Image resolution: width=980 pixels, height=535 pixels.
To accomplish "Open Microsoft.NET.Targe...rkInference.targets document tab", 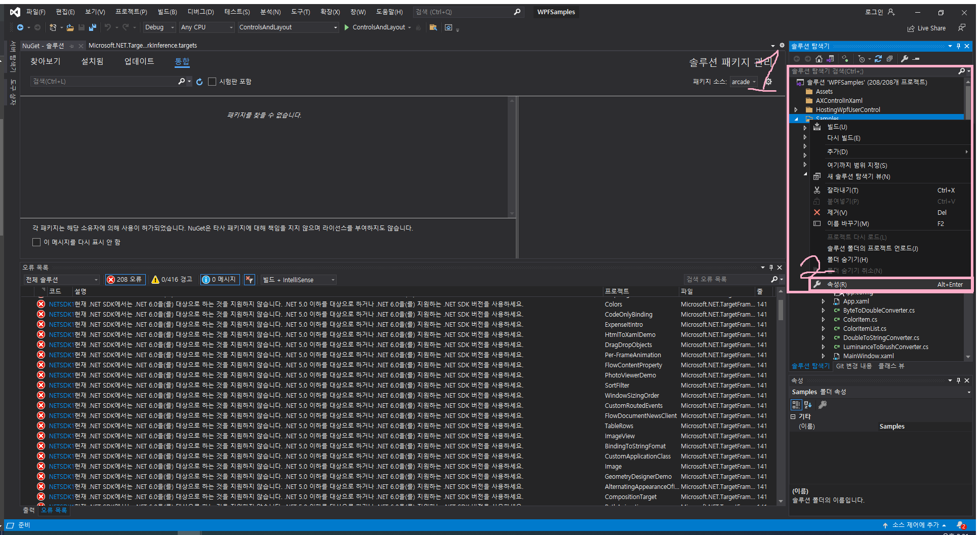I will [x=143, y=46].
